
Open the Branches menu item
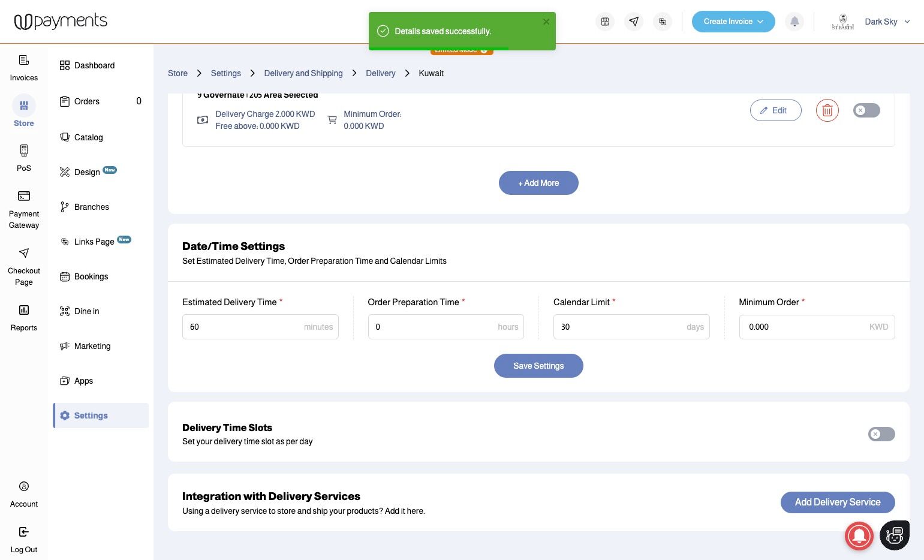(85, 207)
